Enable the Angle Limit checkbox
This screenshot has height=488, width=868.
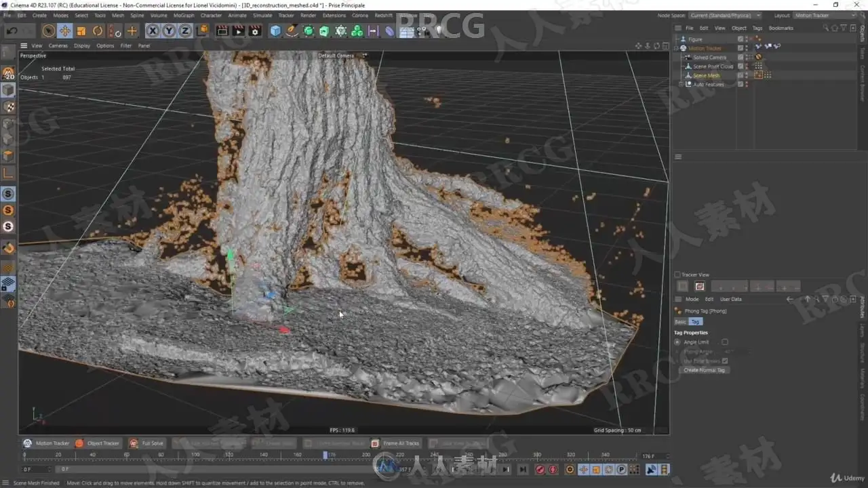coord(724,342)
